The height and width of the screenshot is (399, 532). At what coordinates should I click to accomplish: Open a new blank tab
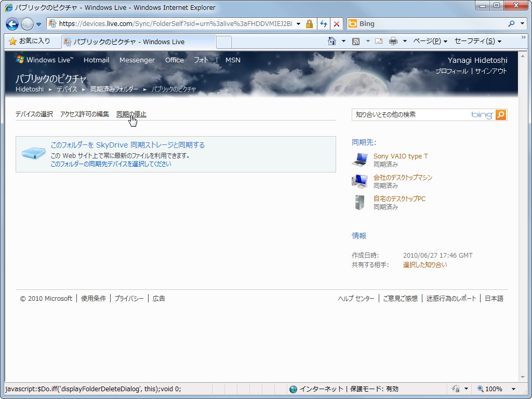(224, 43)
